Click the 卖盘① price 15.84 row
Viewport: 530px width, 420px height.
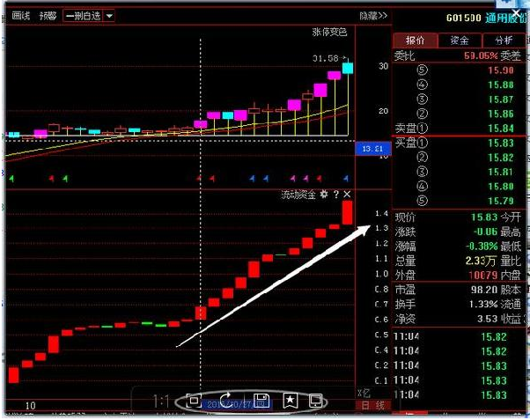(x=458, y=128)
